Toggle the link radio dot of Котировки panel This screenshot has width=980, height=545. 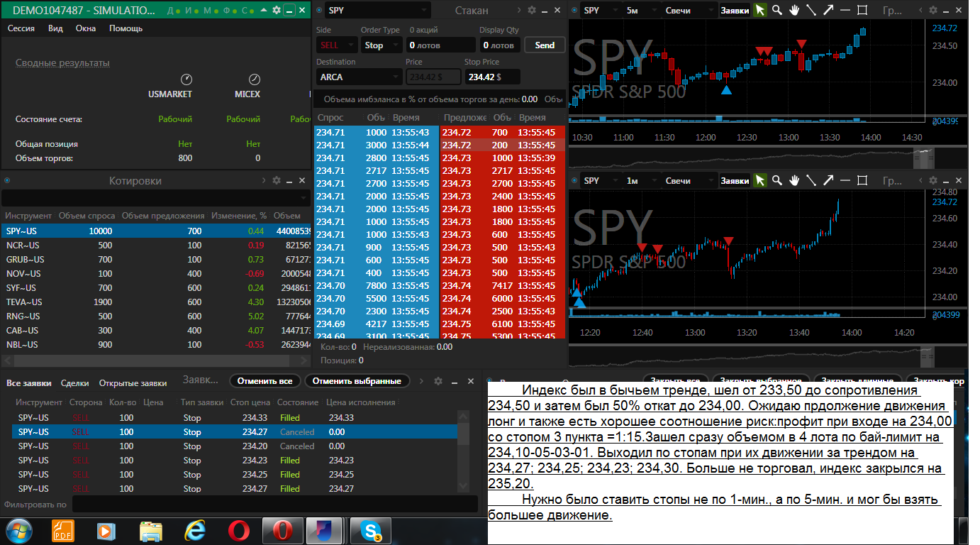6,180
